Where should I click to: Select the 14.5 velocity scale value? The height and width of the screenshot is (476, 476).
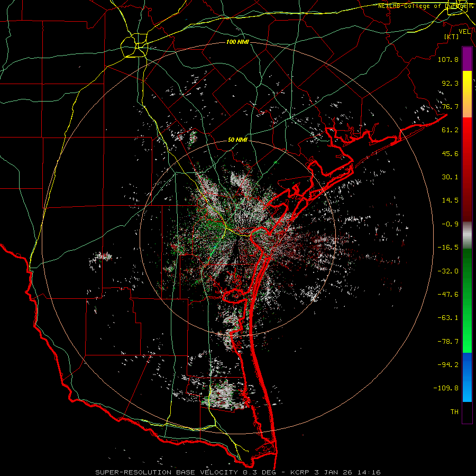click(x=450, y=200)
